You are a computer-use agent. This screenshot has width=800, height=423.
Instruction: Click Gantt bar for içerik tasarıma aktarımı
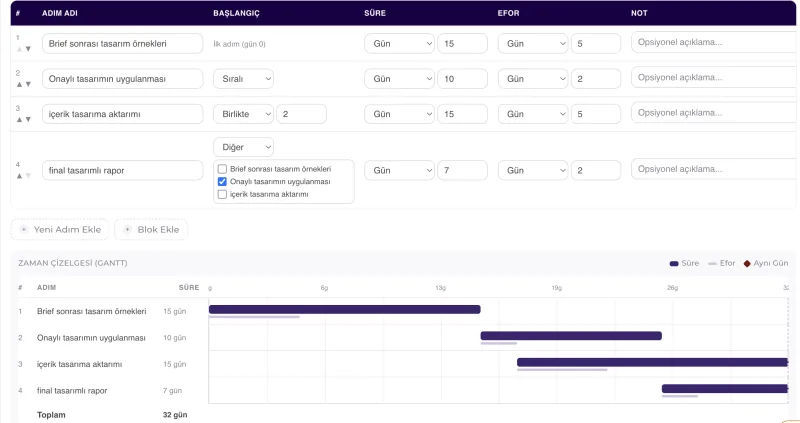pos(653,362)
